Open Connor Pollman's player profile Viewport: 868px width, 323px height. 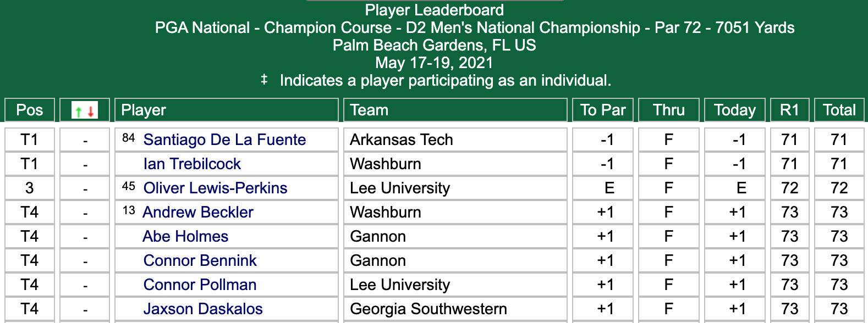tap(199, 285)
